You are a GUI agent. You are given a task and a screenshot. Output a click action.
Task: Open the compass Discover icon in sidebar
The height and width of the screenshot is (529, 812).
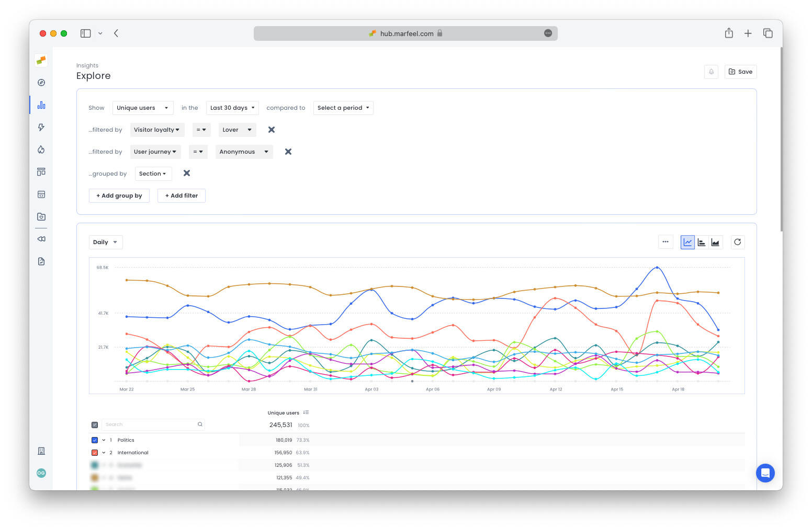pos(41,82)
